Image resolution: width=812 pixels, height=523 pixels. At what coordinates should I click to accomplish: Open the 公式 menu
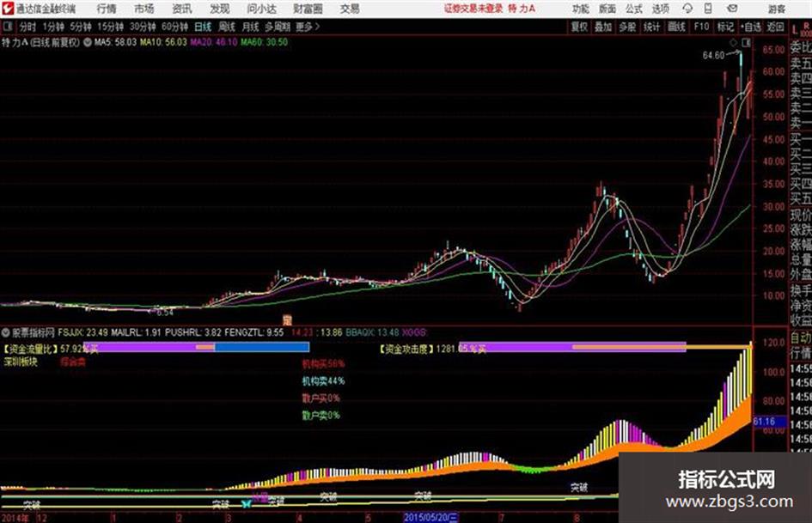[634, 9]
